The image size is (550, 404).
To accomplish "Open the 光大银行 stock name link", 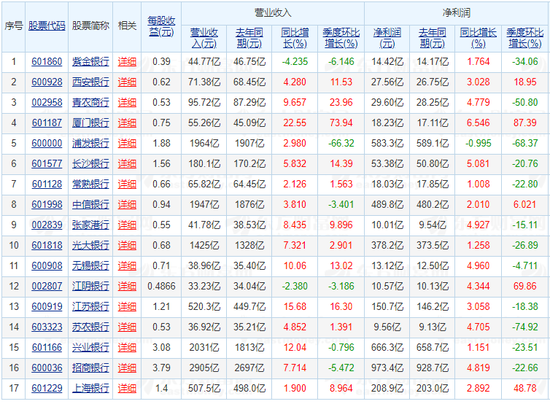I will pos(90,245).
